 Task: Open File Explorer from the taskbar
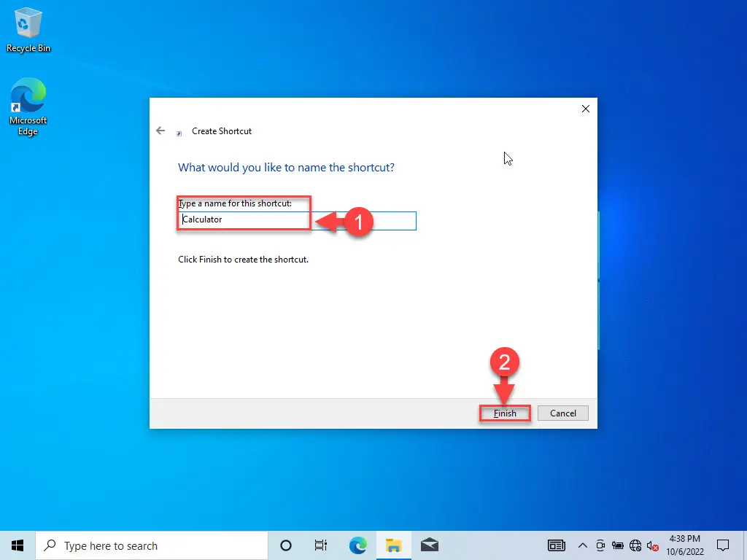(x=393, y=545)
